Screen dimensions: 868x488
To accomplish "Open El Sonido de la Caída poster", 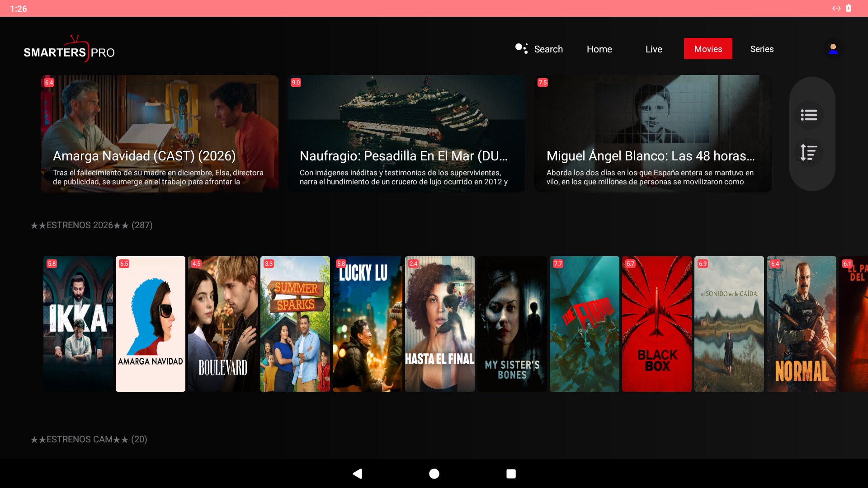I will tap(729, 324).
